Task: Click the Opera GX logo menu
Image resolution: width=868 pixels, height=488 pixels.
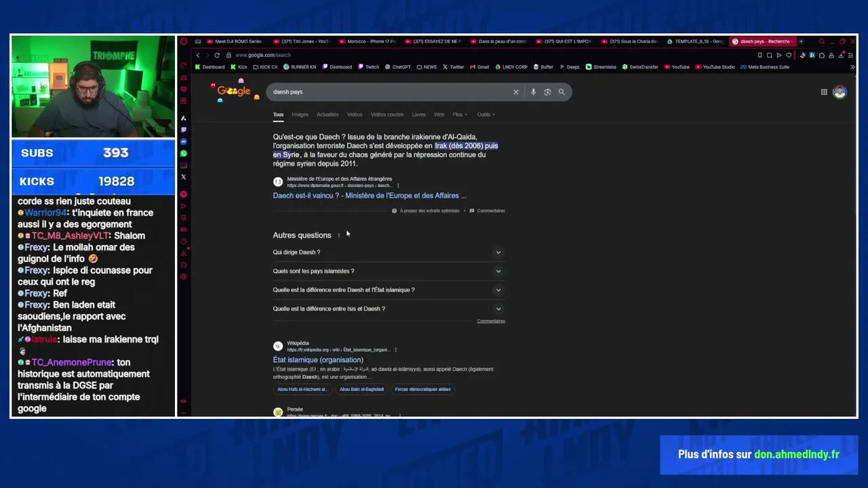Action: pos(183,41)
